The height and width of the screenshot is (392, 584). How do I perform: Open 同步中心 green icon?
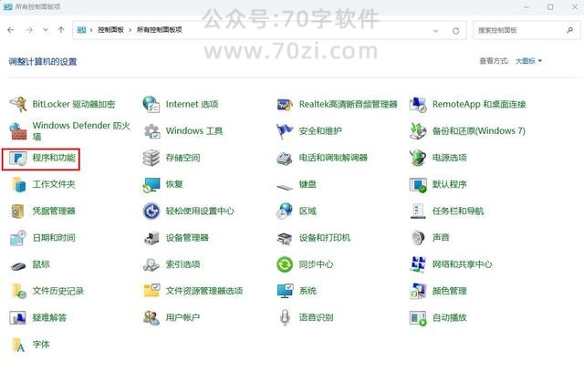click(x=285, y=264)
